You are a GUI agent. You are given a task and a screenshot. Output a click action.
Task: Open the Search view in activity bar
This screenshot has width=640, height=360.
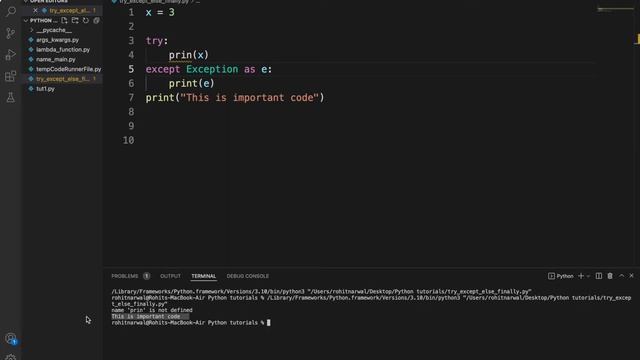click(x=11, y=11)
